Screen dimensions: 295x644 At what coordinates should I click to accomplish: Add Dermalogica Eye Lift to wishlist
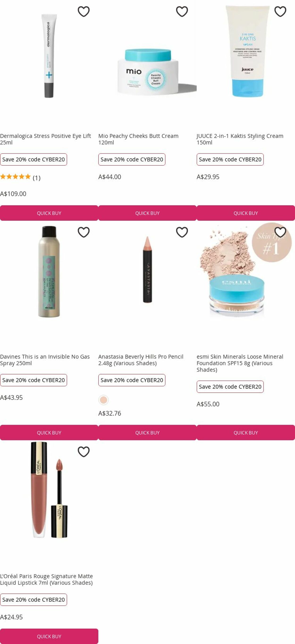coord(84,12)
